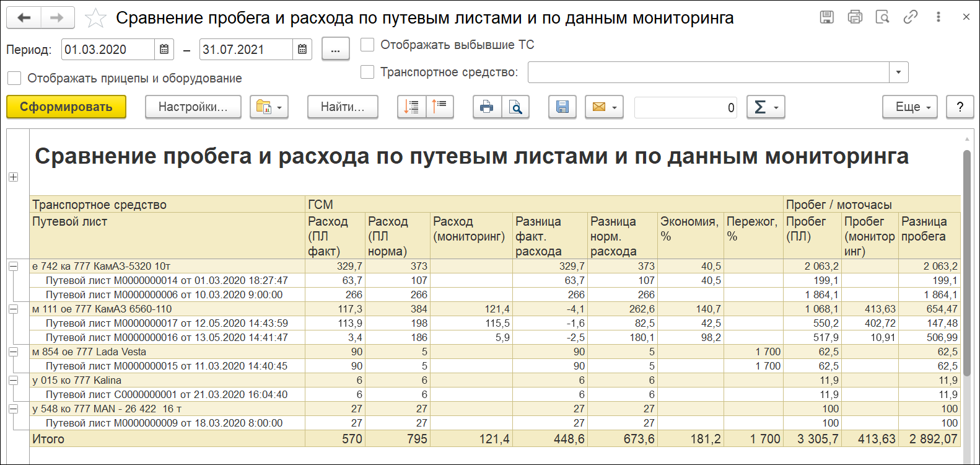Open the Еще menu
This screenshot has height=465, width=980.
tap(909, 107)
